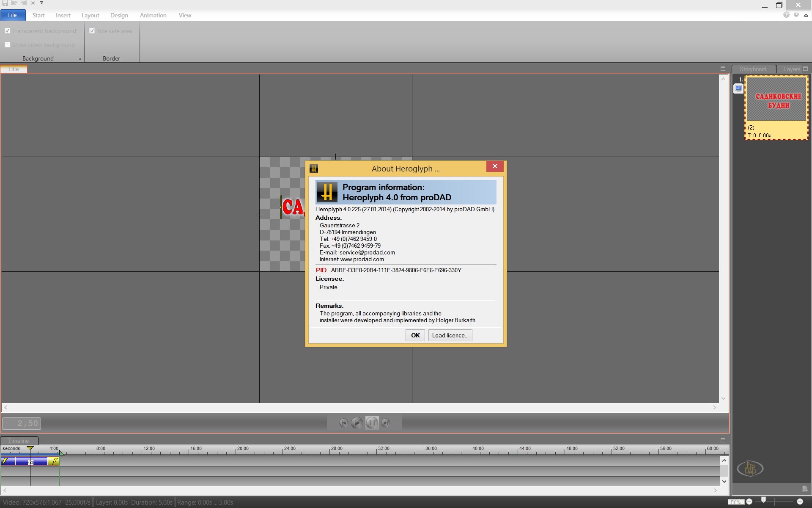This screenshot has width=812, height=508.
Task: Click the preview vertical scroll up arrow
Action: pyautogui.click(x=723, y=79)
